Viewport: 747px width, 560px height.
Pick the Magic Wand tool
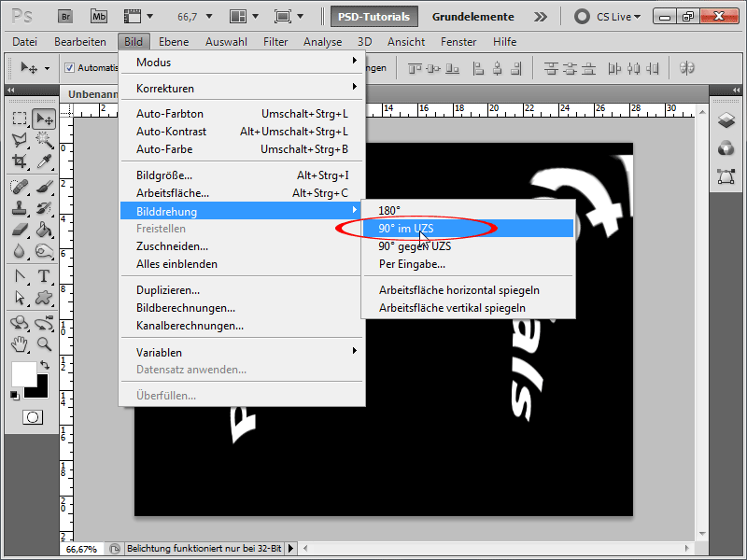(44, 139)
